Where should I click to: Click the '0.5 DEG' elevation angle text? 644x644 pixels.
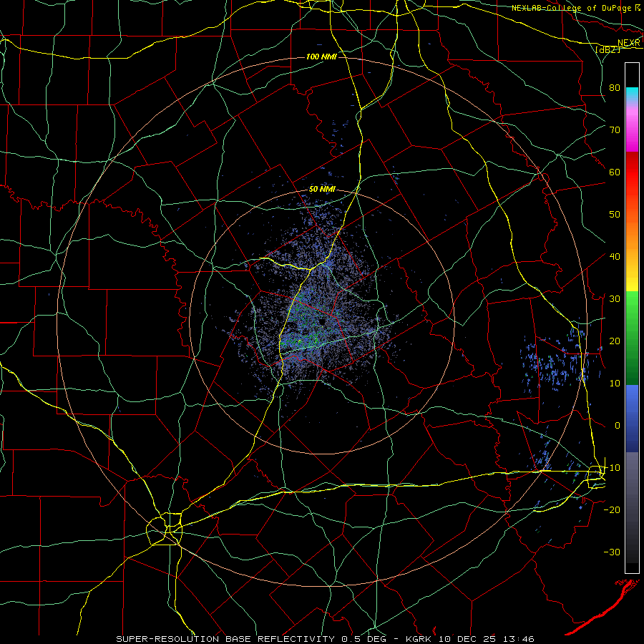(x=363, y=639)
